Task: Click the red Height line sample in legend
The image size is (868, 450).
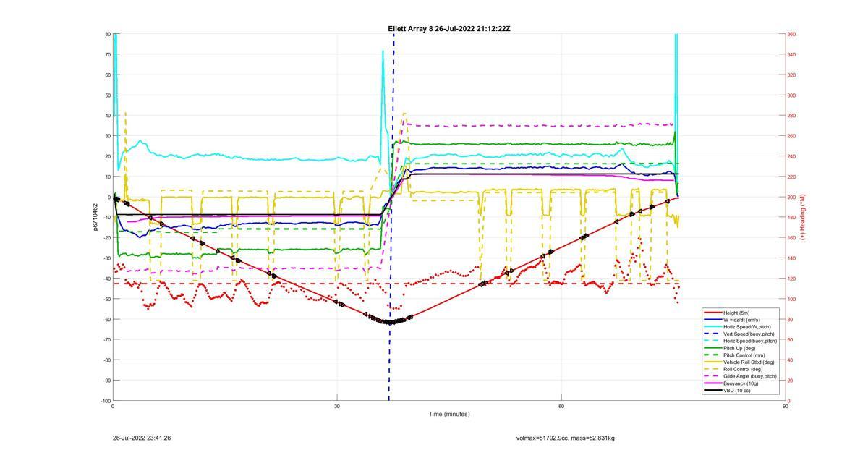Action: pos(712,313)
